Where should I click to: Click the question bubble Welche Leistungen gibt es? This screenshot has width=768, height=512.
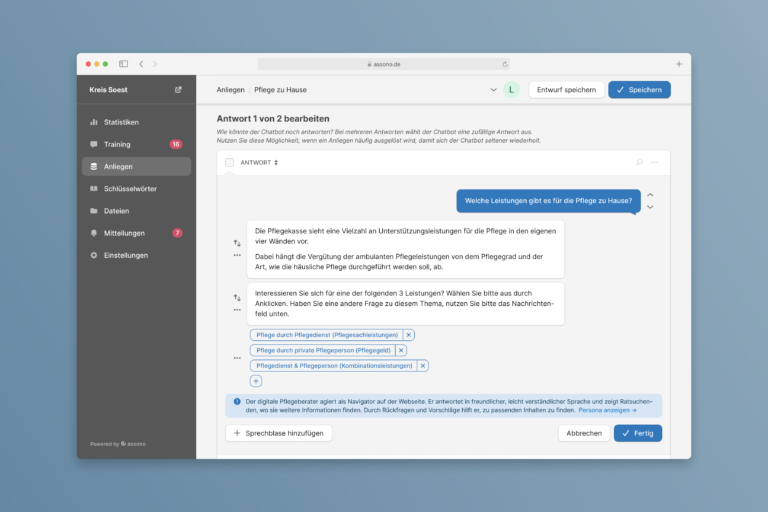pyautogui.click(x=548, y=201)
